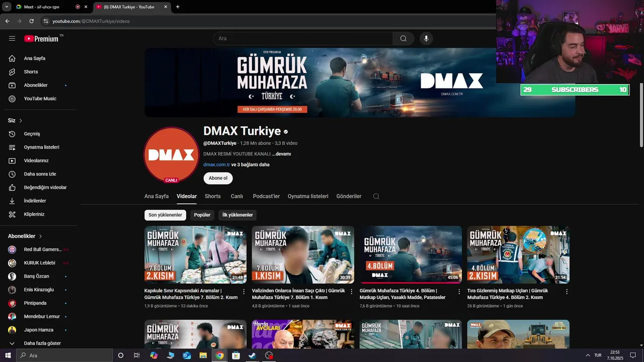The image size is (644, 362).
Task: Switch to the Shorts channel tab
Action: [213, 197]
